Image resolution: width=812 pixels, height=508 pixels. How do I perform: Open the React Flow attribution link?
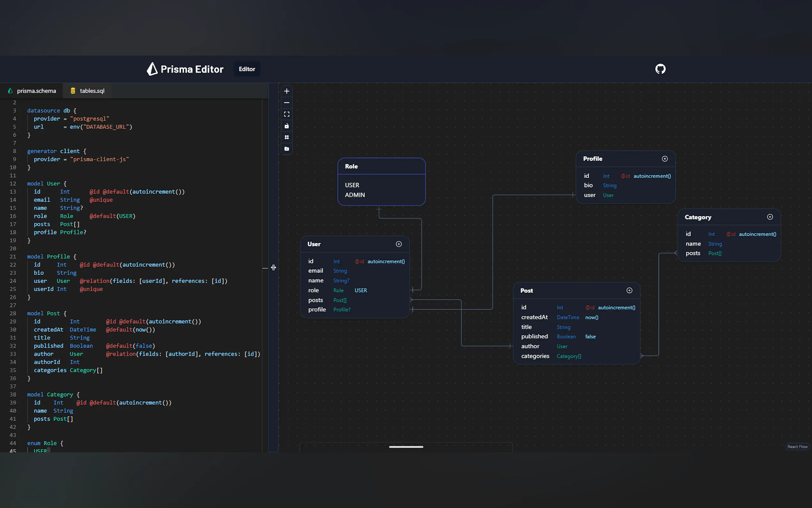tap(797, 447)
